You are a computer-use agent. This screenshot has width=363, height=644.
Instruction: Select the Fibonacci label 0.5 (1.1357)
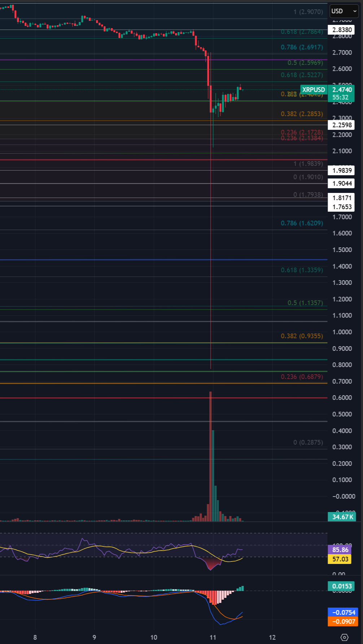tap(305, 303)
